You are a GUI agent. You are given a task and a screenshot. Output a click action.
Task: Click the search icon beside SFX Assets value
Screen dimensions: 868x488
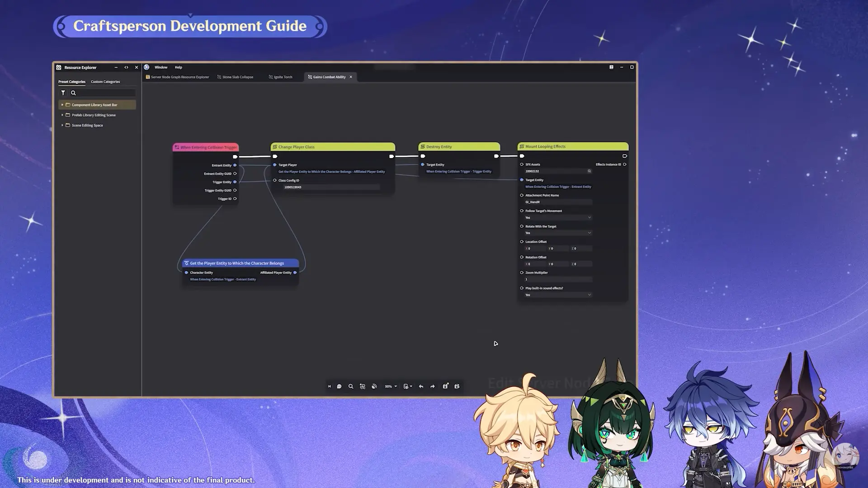click(589, 171)
